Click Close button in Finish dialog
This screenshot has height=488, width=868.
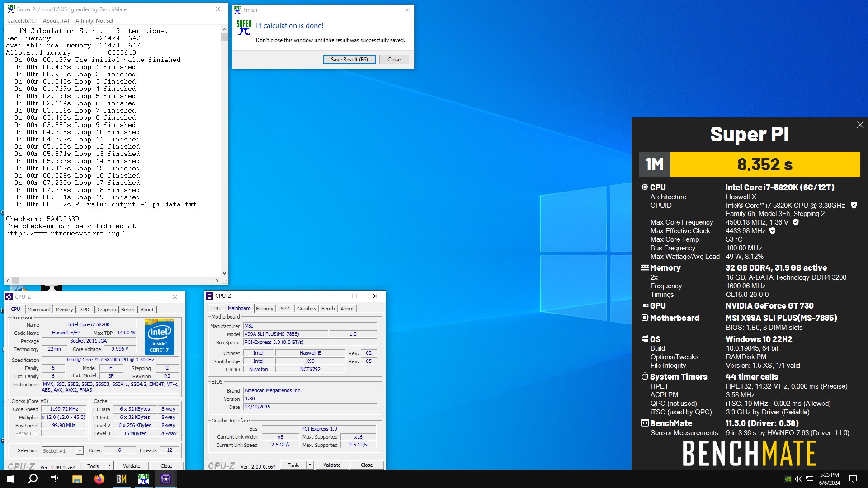(x=394, y=59)
